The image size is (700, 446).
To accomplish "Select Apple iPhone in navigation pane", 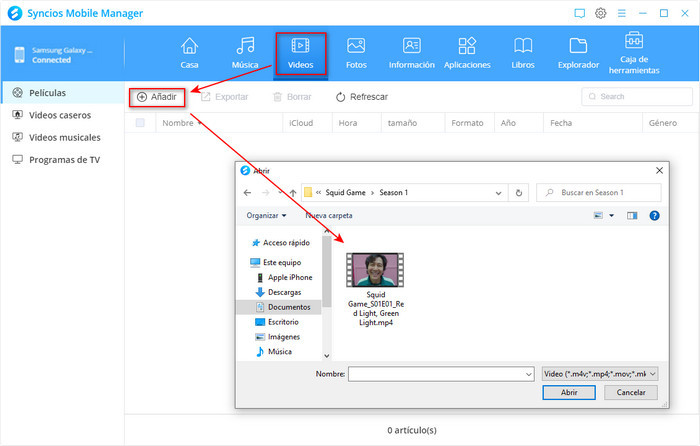I will click(x=284, y=277).
